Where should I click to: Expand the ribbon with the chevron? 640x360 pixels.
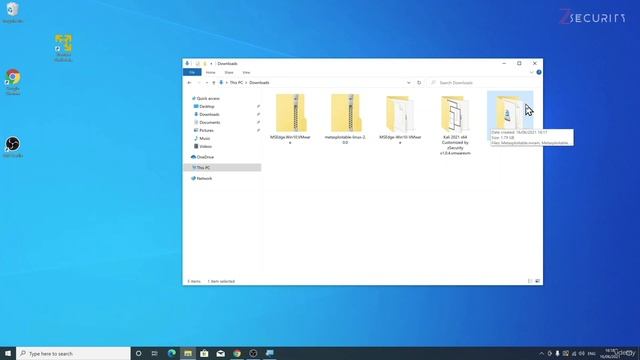(x=531, y=72)
